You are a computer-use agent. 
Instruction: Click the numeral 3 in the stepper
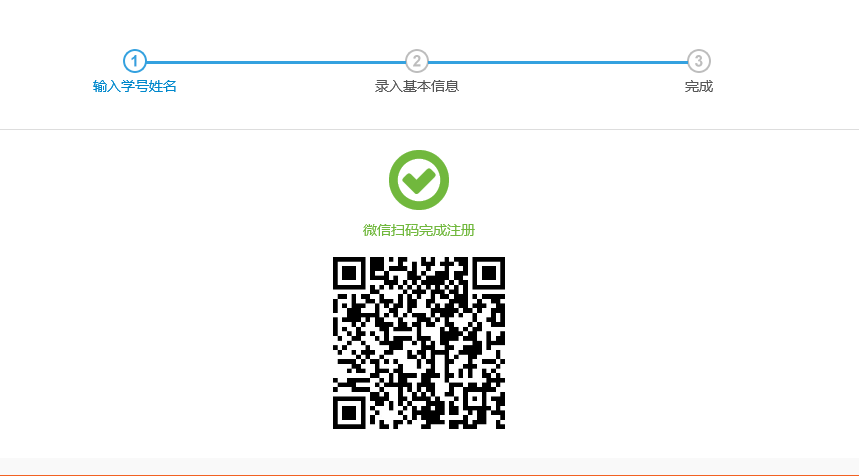click(698, 61)
